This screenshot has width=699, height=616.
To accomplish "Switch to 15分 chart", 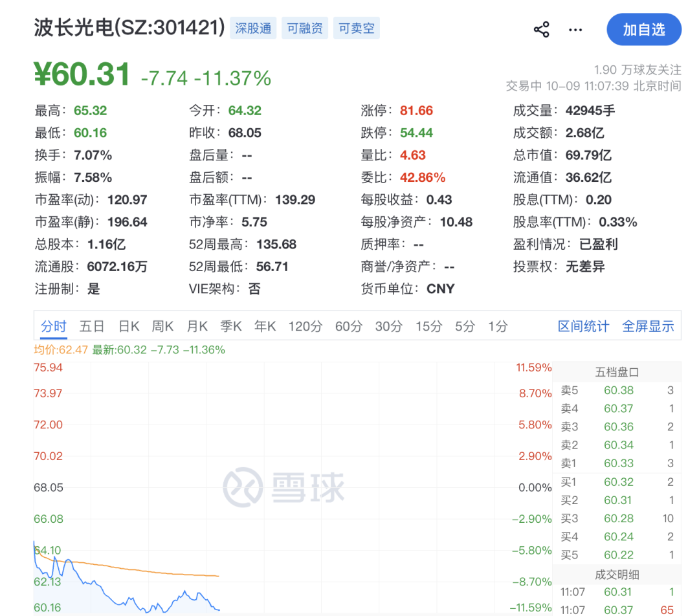I will point(429,326).
